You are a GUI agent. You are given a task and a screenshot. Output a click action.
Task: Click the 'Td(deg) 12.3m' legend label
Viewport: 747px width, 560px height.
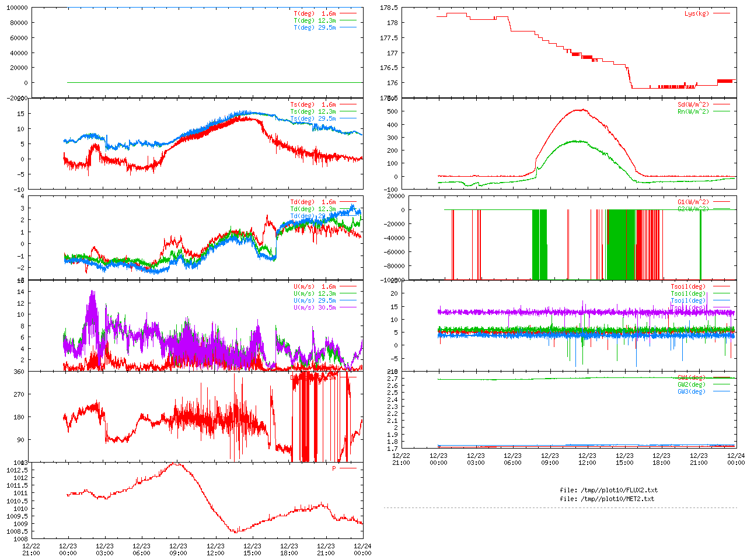pos(313,209)
